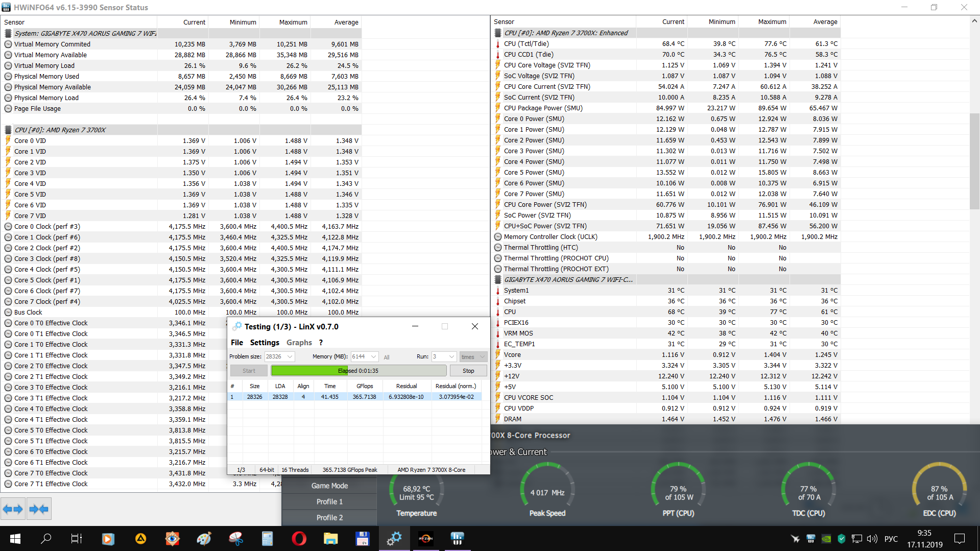Select the VRM MOS temperature row

pyautogui.click(x=666, y=333)
